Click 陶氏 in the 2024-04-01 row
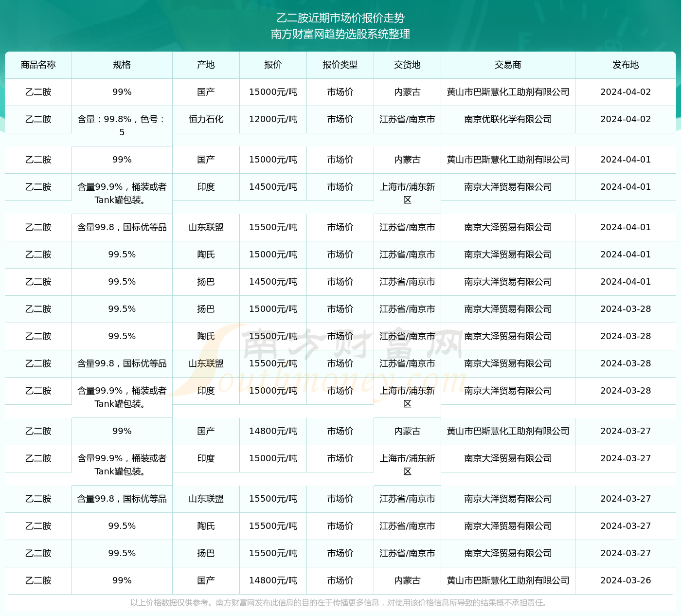This screenshot has width=681, height=616. 206,254
